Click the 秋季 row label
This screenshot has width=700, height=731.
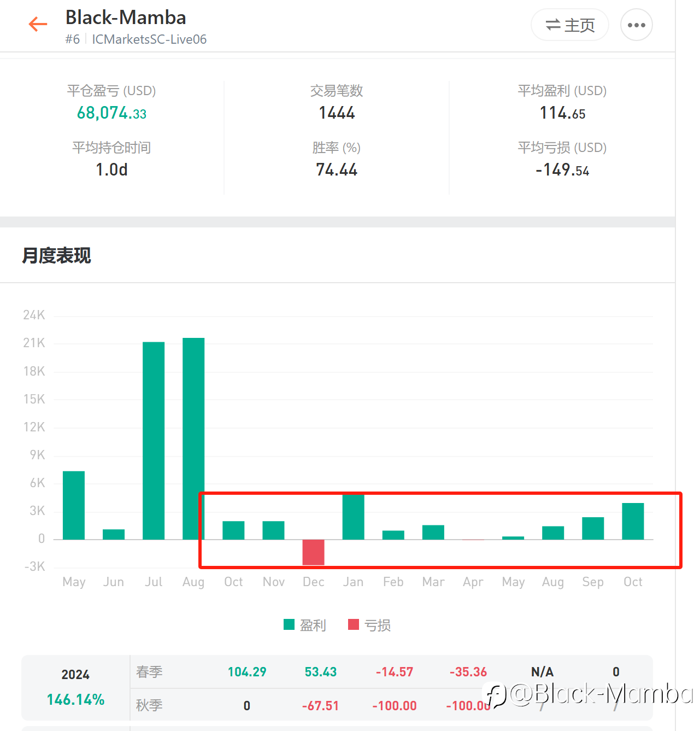click(x=149, y=705)
